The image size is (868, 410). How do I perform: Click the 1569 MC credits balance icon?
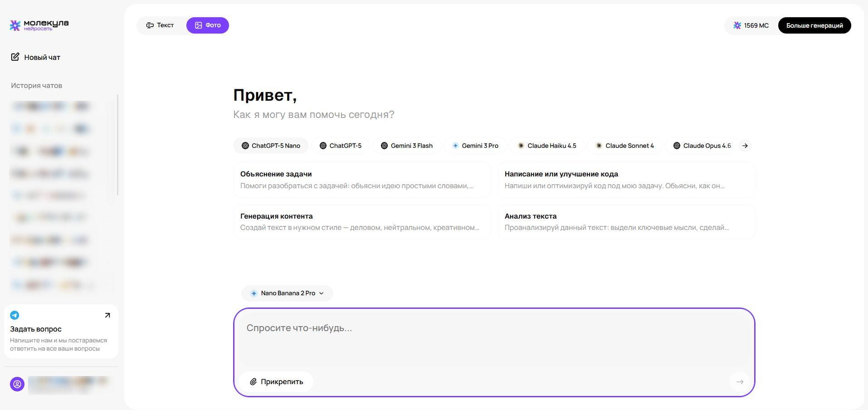tap(737, 25)
